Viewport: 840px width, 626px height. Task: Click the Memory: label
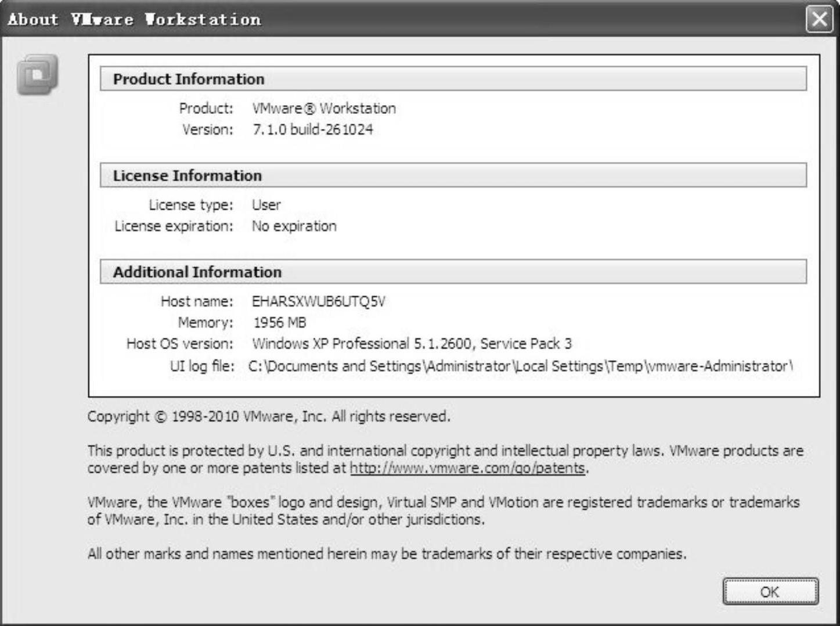206,322
